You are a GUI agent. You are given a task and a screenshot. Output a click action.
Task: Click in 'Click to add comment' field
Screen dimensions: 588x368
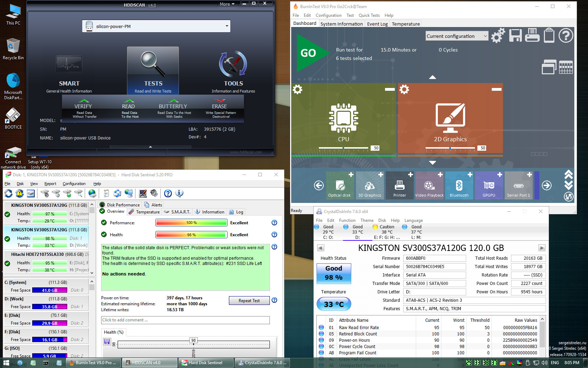185,320
